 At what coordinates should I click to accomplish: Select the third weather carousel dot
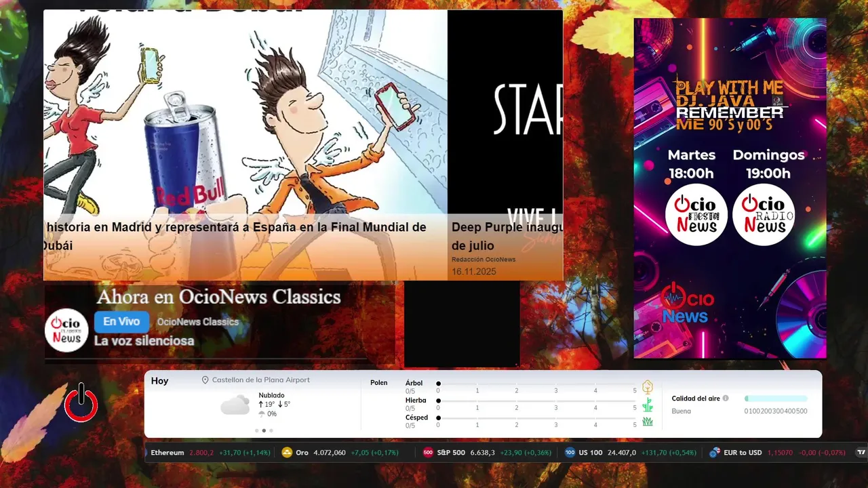pos(271,430)
